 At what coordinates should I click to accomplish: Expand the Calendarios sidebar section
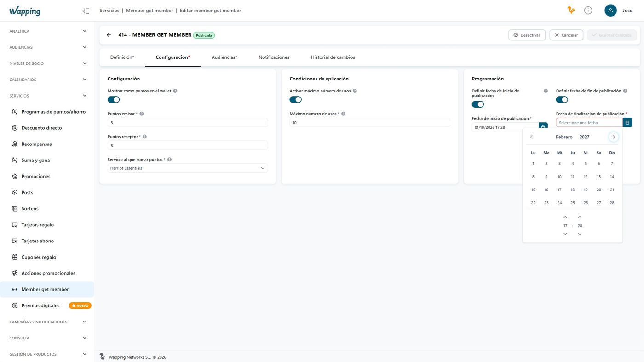tap(47, 80)
